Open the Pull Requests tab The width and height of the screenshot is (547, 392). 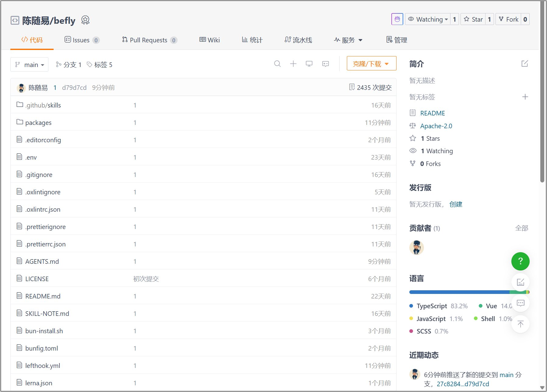(150, 40)
